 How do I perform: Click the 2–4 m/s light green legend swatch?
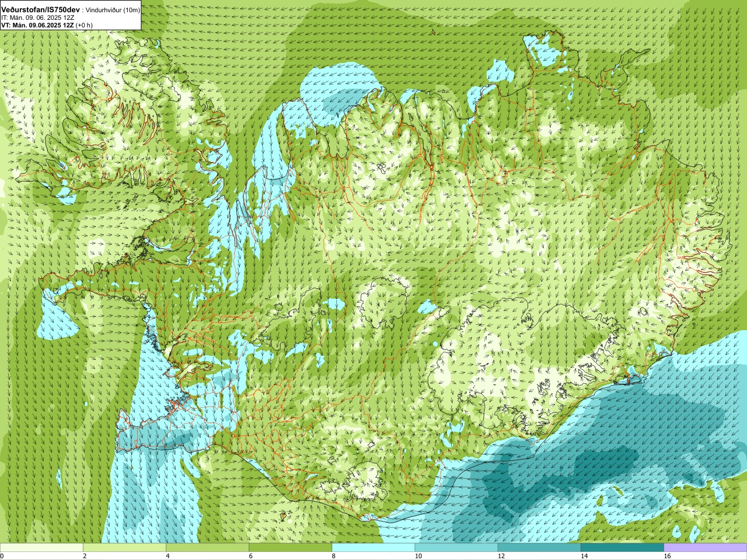pos(124,548)
